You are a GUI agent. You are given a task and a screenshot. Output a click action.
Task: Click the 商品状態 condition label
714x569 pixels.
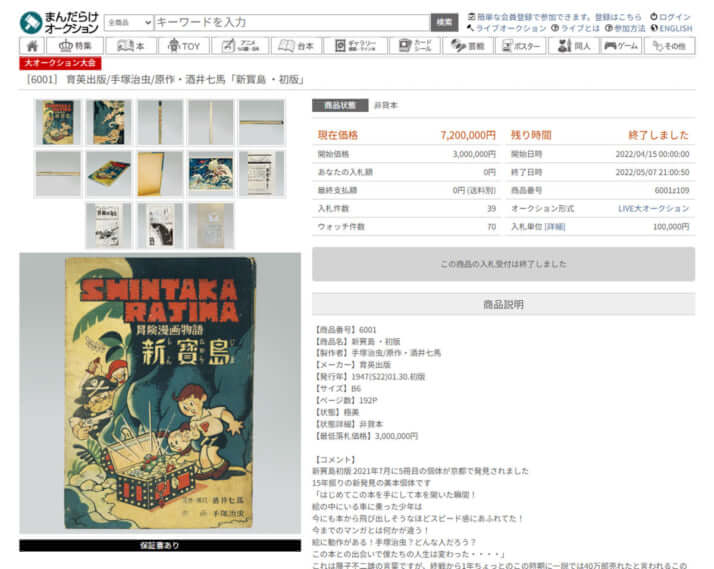click(340, 105)
